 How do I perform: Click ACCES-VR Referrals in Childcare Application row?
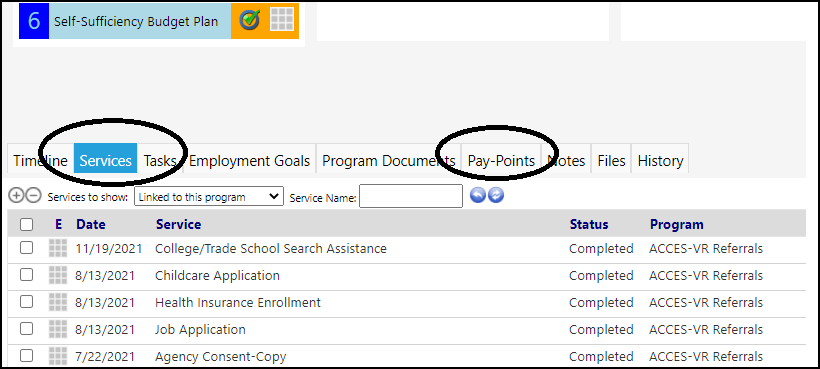(x=706, y=275)
